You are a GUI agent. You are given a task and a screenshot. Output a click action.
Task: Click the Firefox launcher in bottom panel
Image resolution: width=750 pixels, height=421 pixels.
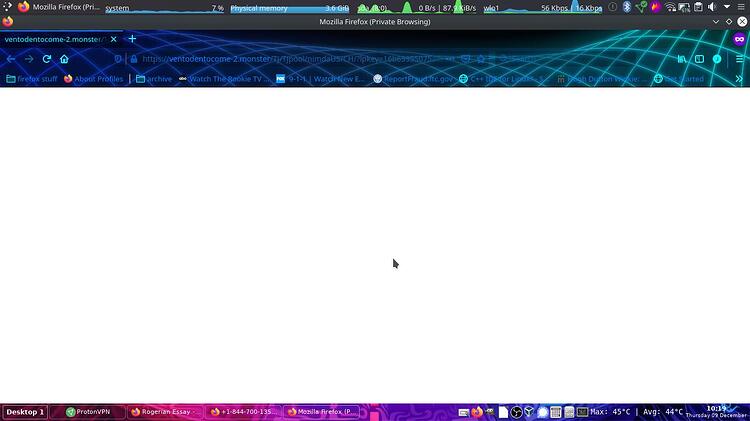[x=477, y=412]
